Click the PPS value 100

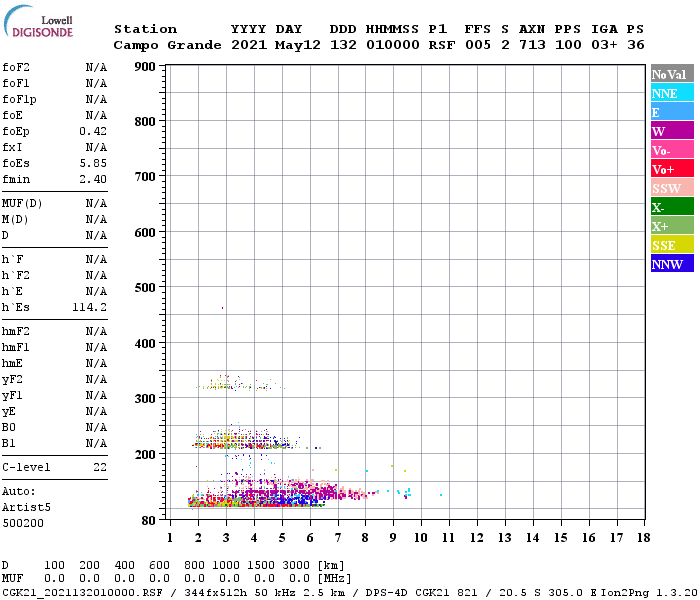click(x=568, y=45)
